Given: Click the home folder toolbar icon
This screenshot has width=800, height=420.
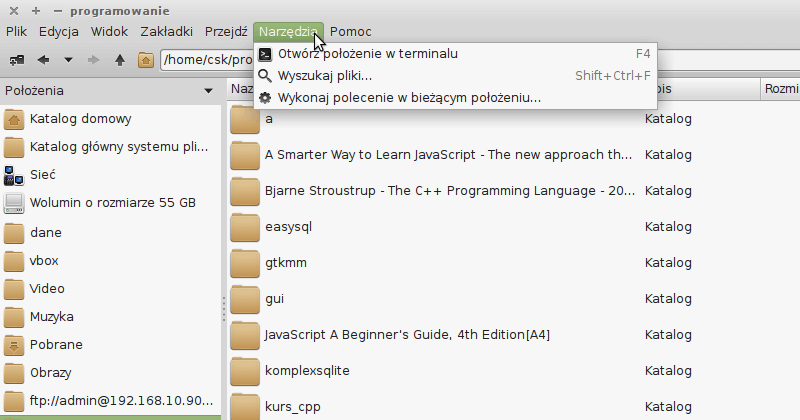Looking at the screenshot, I should point(145,60).
